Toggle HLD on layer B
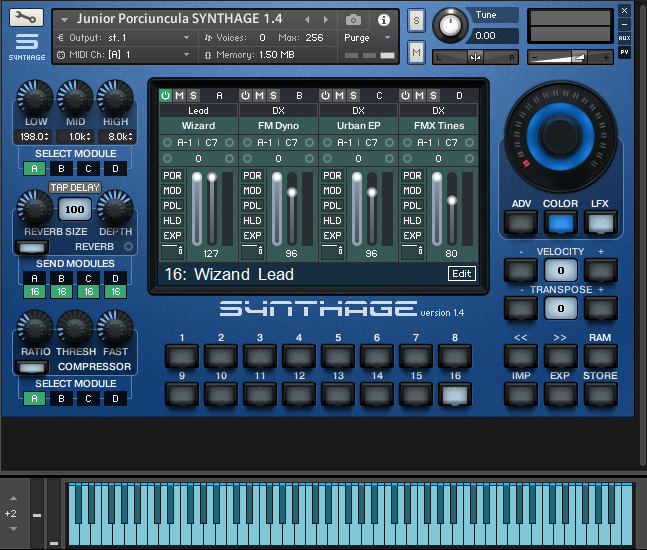Screen dimensions: 647x550 coord(253,221)
